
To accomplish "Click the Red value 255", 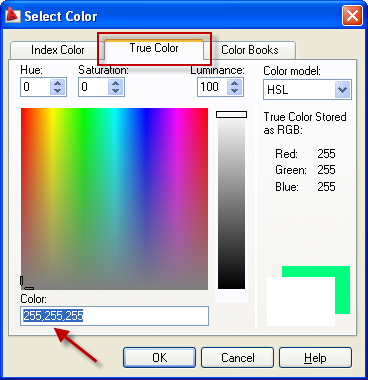I will [x=326, y=154].
